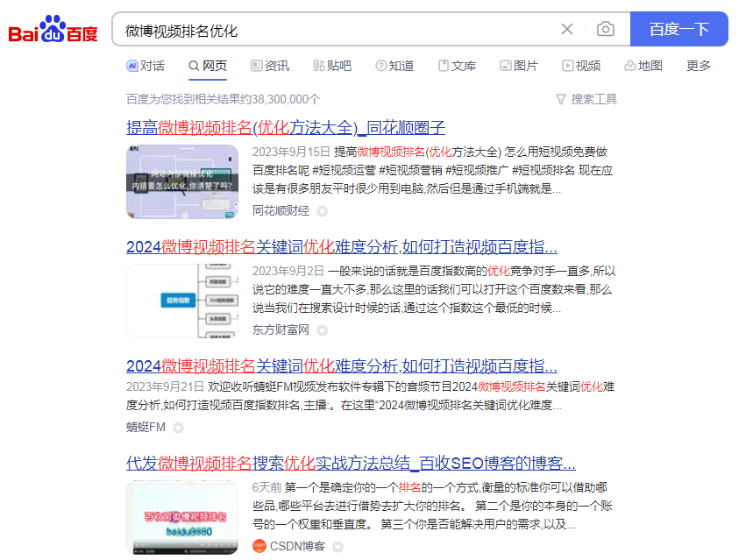Switch to the 视频 tab
The height and width of the screenshot is (560, 746).
[x=581, y=66]
